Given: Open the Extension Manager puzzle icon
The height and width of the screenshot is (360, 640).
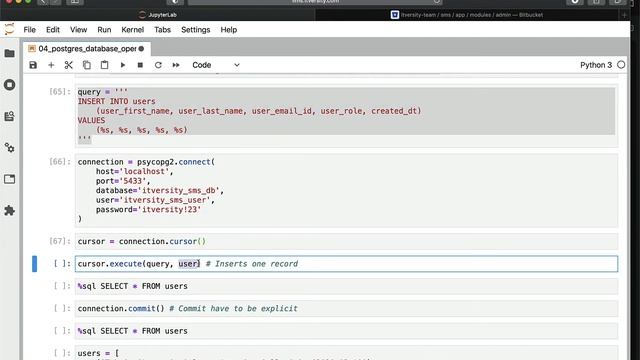Looking at the screenshot, I should 9,211.
